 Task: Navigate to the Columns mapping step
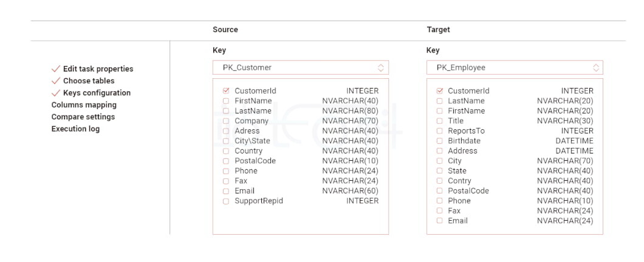point(84,104)
